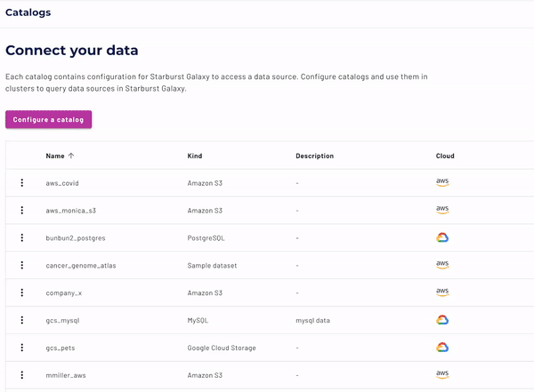The image size is (534, 392).
Task: Open options menu for gcs_pets row
Action: 22,348
